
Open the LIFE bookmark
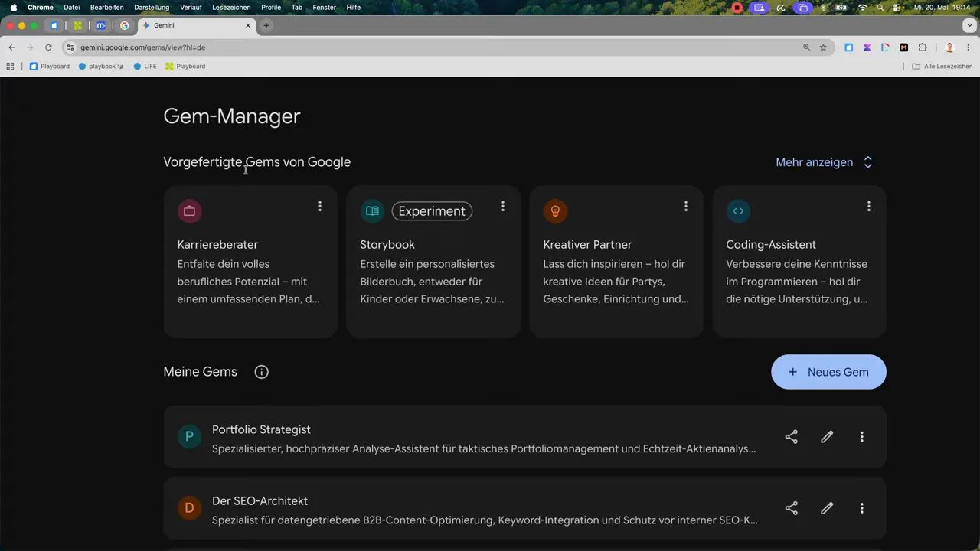[145, 67]
